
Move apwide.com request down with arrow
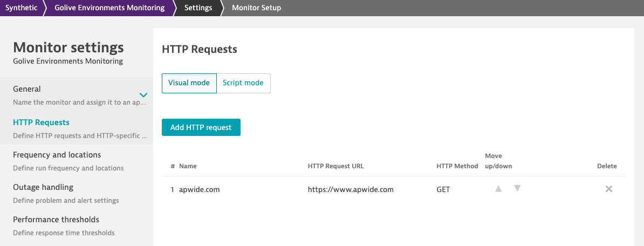coord(517,189)
